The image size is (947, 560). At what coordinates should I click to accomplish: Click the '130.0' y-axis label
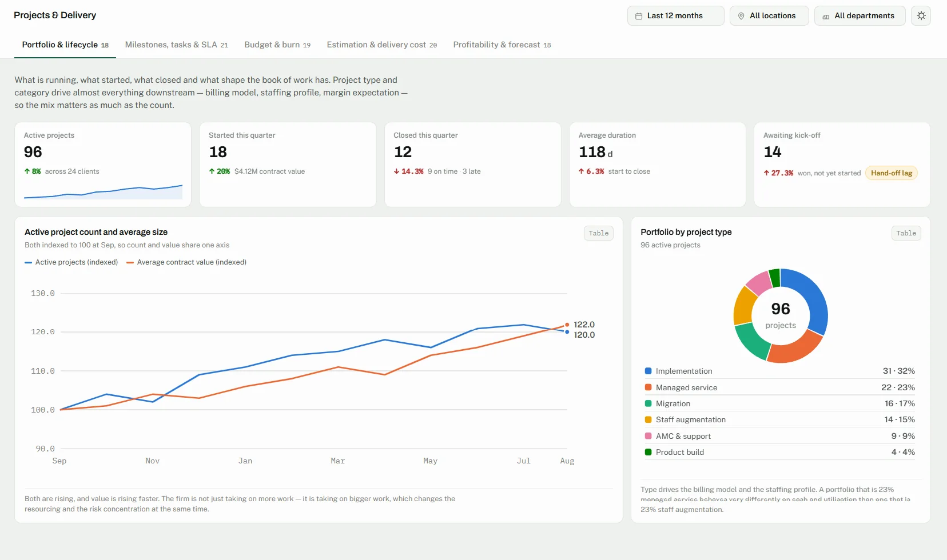coord(43,293)
